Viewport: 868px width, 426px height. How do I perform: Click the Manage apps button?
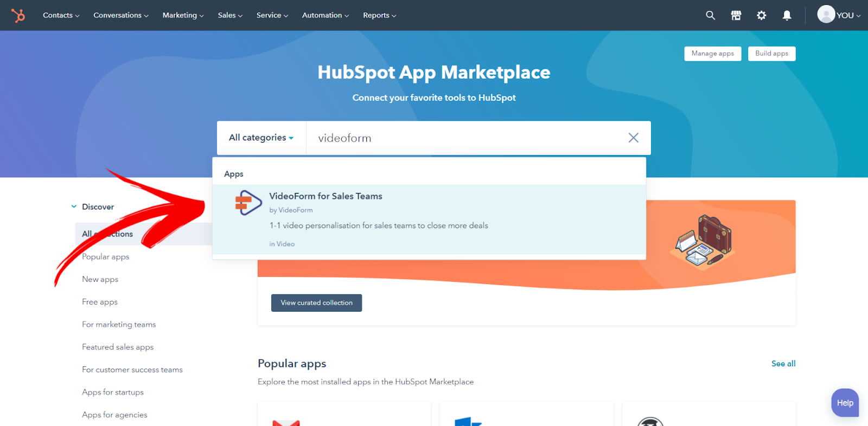[x=713, y=54]
